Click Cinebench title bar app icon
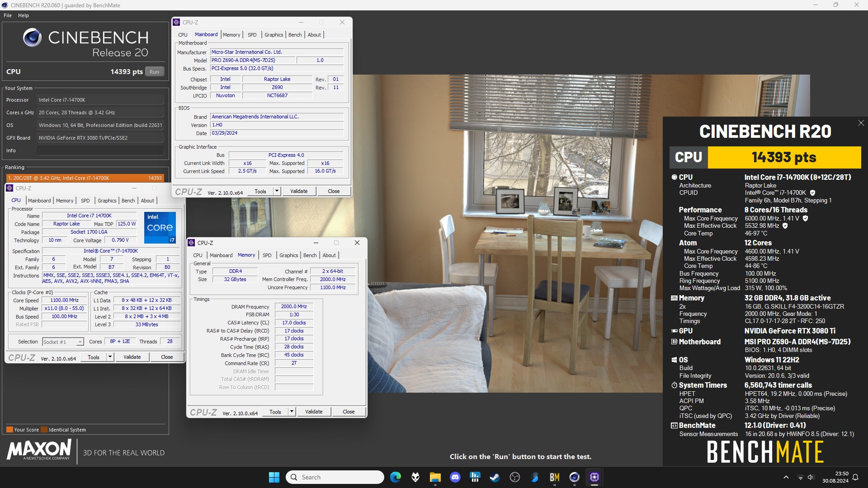Screen dimensions: 868x488 [5, 5]
